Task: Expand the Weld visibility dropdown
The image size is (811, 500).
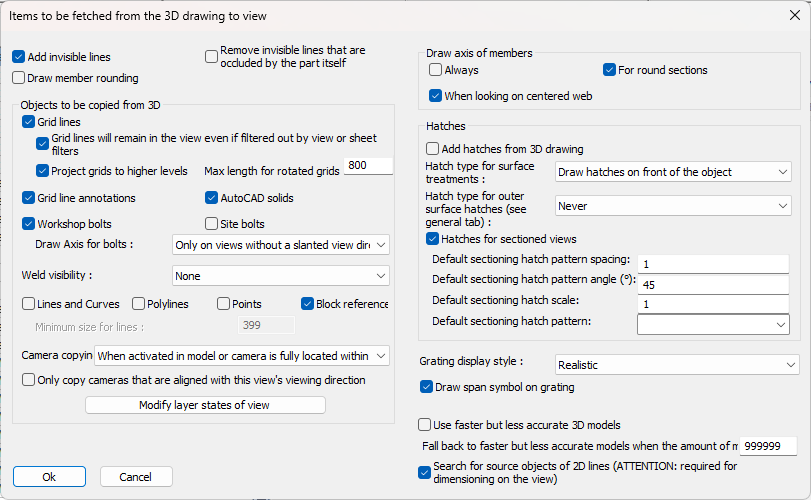Action: (280, 275)
